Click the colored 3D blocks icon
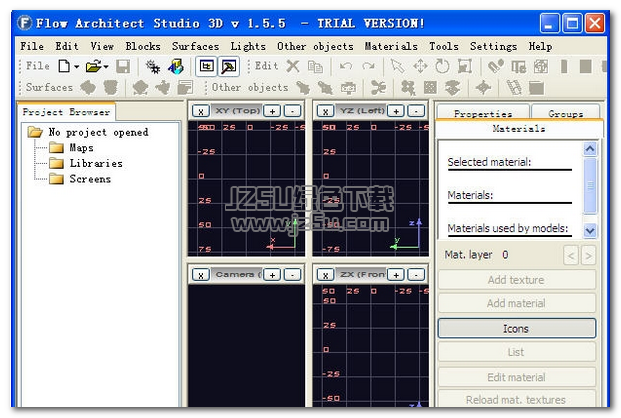The image size is (621, 418). point(176,67)
